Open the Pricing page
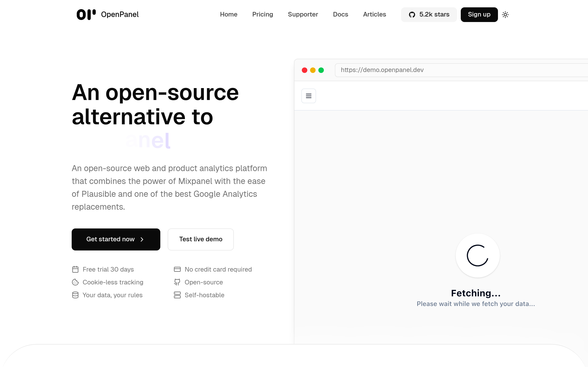588x367 pixels. [x=263, y=14]
